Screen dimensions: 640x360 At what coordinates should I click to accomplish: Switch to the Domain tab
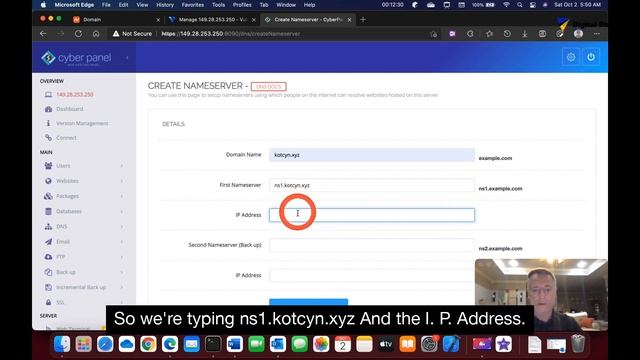click(116, 20)
